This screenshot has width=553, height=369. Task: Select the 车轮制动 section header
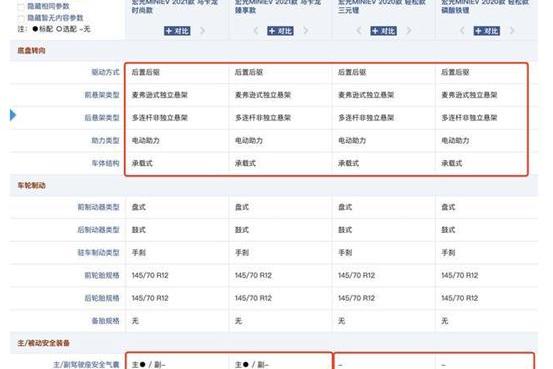[x=31, y=186]
